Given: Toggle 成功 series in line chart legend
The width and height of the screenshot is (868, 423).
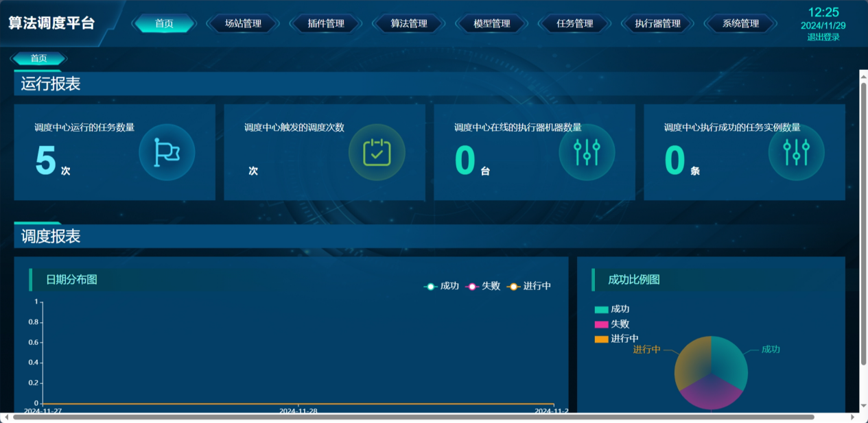Looking at the screenshot, I should [x=441, y=286].
